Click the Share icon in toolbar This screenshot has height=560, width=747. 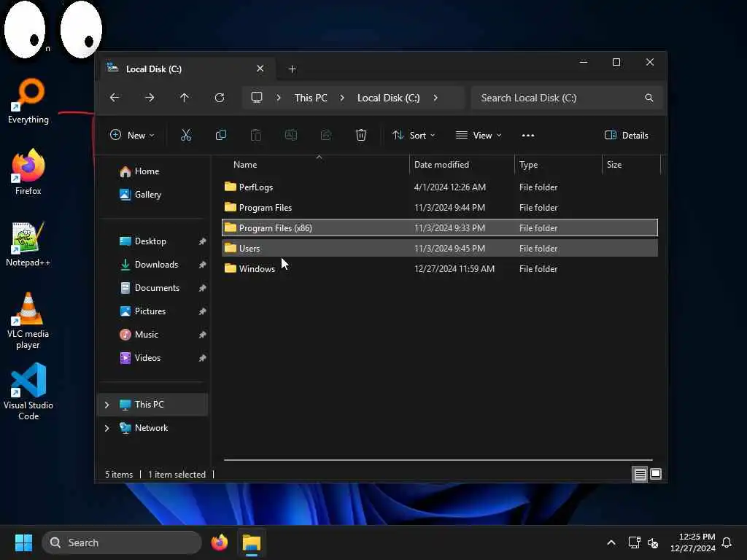tap(326, 135)
